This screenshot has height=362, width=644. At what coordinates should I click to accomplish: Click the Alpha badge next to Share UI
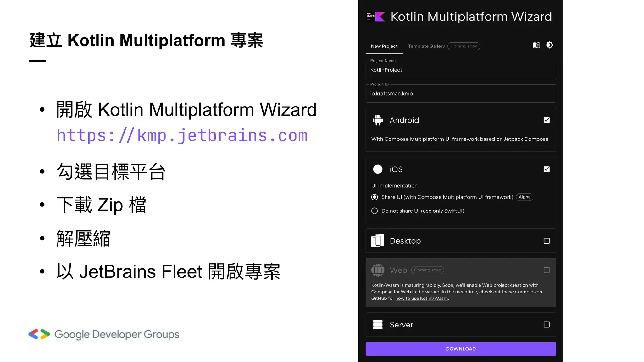tap(525, 197)
